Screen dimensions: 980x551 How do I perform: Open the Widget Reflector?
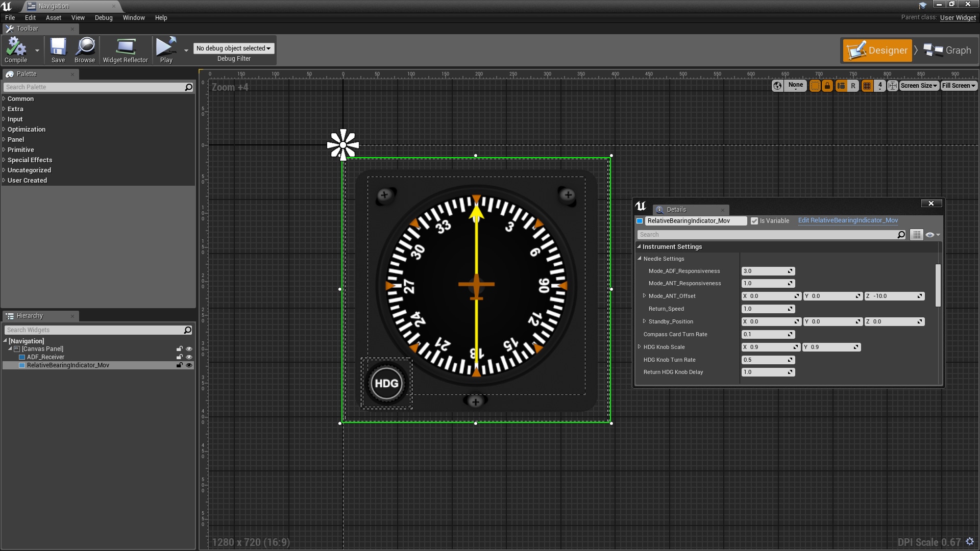coord(125,51)
